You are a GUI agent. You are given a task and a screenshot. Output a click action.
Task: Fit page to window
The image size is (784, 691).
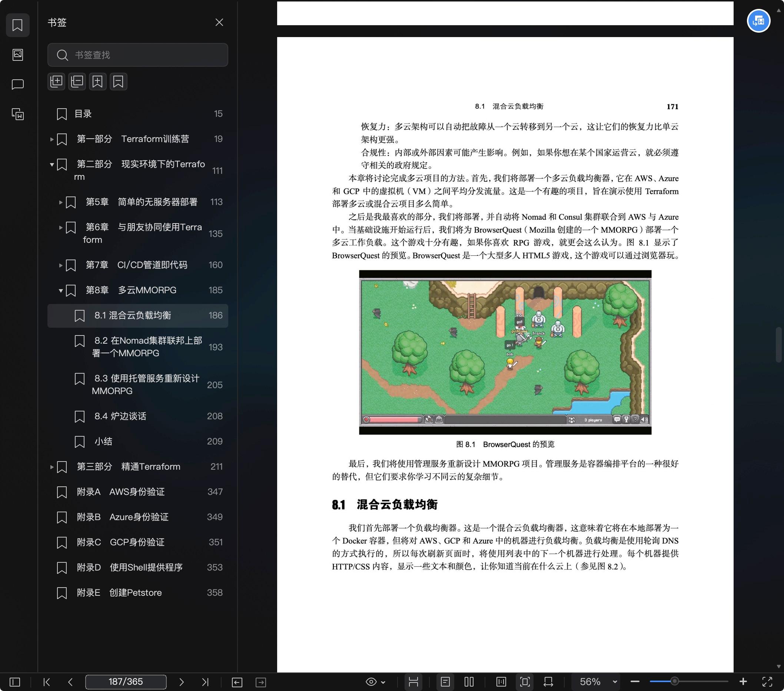pos(525,682)
